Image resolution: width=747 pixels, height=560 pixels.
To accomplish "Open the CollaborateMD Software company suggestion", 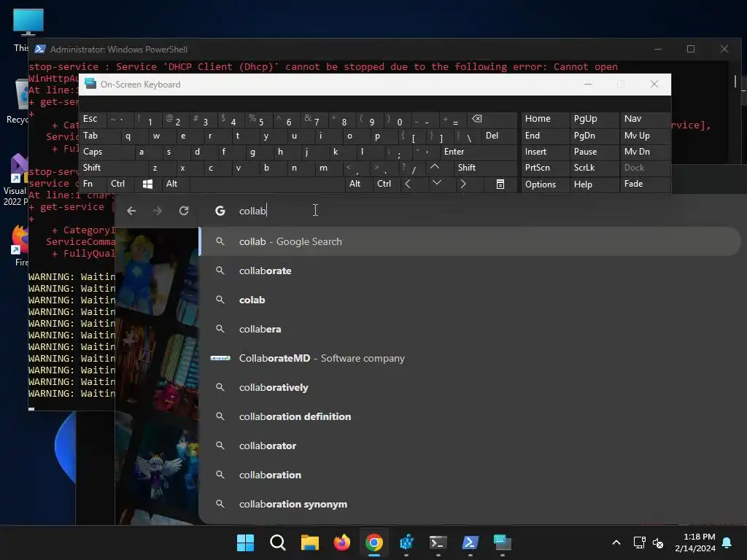I will (x=471, y=358).
